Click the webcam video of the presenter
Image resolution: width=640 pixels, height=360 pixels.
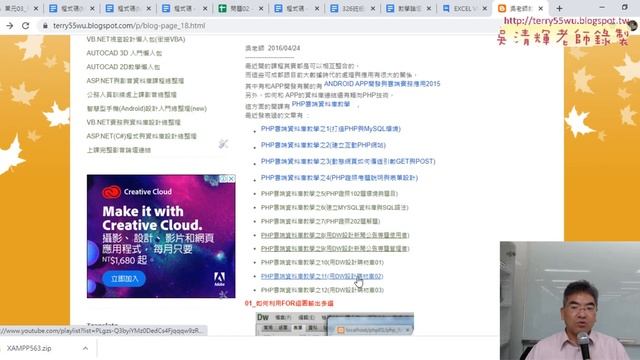(570, 300)
